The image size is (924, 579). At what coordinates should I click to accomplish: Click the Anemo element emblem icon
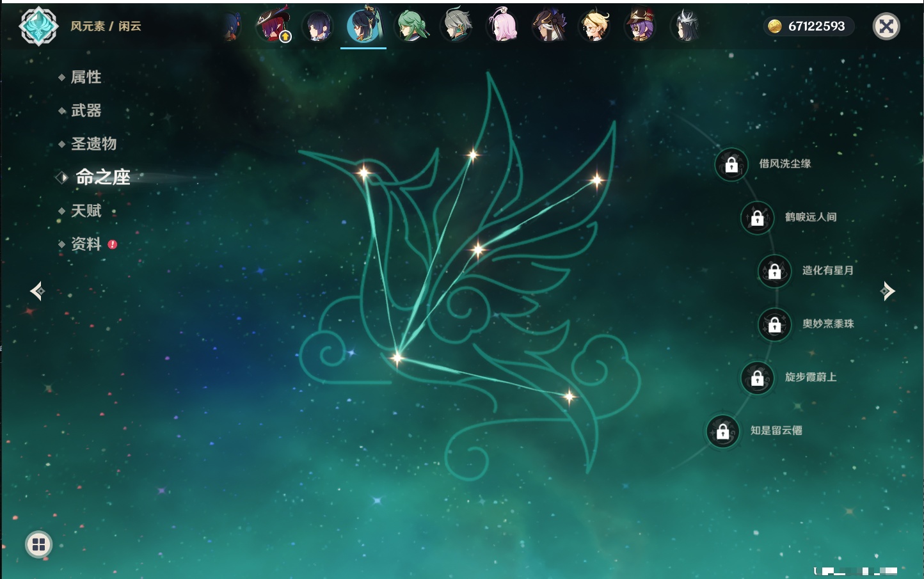point(38,26)
